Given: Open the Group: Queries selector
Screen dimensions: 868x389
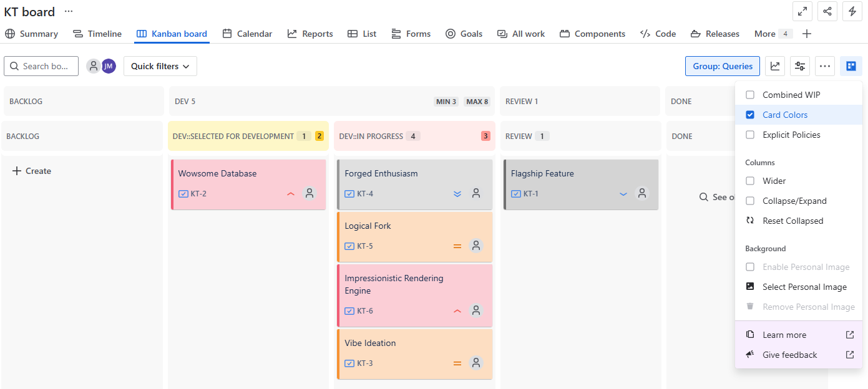Looking at the screenshot, I should [x=722, y=66].
